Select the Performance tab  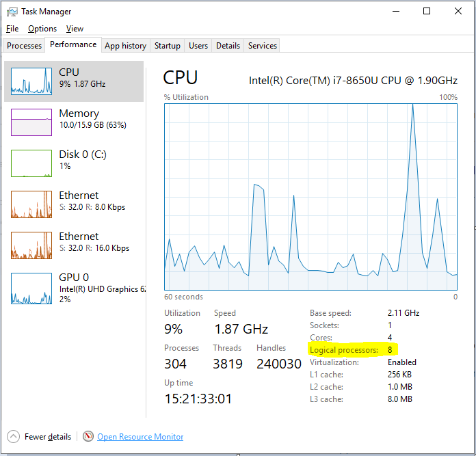[73, 44]
